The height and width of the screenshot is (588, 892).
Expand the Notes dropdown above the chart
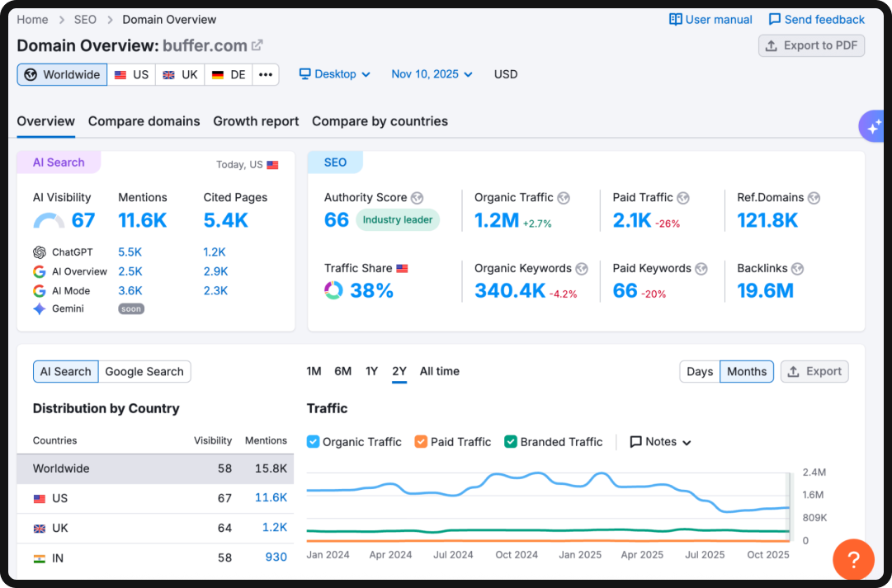coord(658,441)
